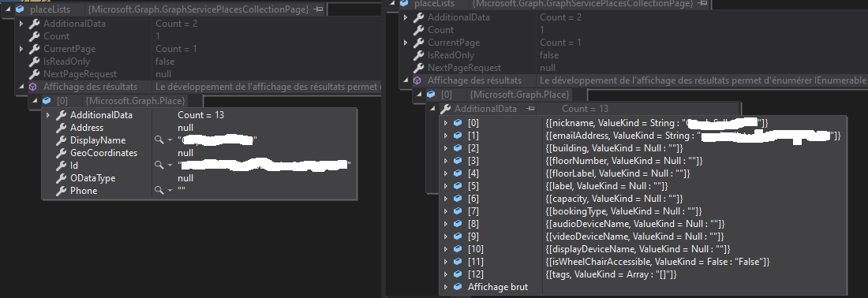Expand the displayDeviceName item [10]
The width and height of the screenshot is (868, 298).
point(446,249)
